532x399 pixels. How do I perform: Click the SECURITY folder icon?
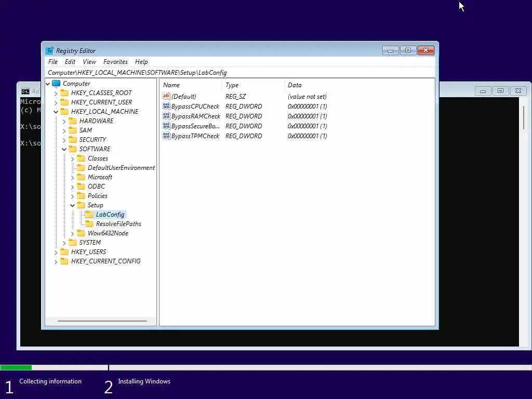(73, 139)
